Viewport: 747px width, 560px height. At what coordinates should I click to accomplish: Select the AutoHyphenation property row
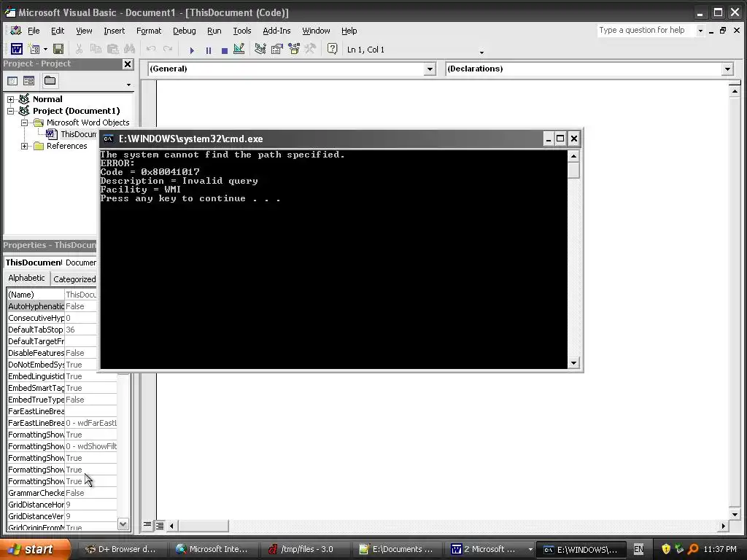coord(52,306)
